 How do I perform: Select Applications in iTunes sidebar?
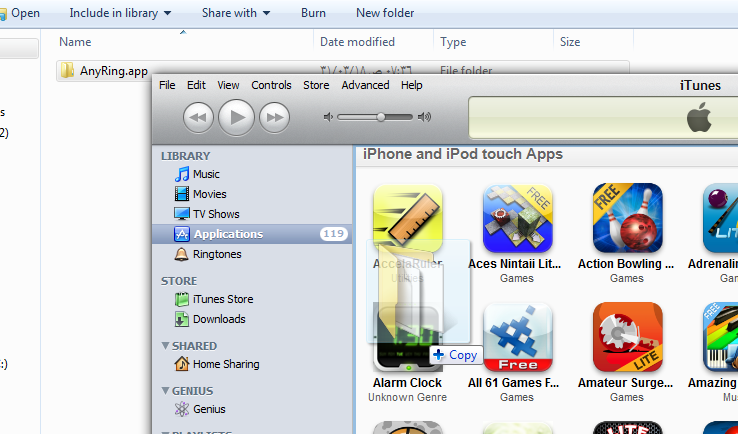point(252,234)
